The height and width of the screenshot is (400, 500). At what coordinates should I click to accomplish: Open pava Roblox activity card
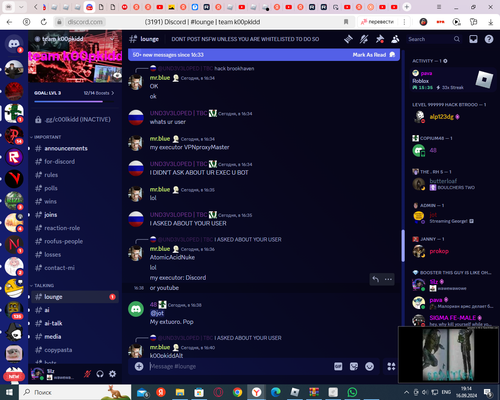453,80
